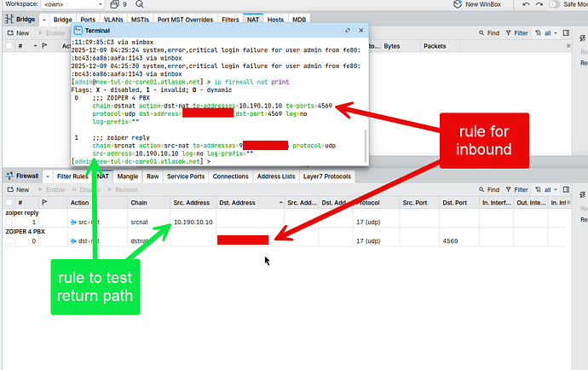
Task: Open the Port MST Overrides tab
Action: 186,17
